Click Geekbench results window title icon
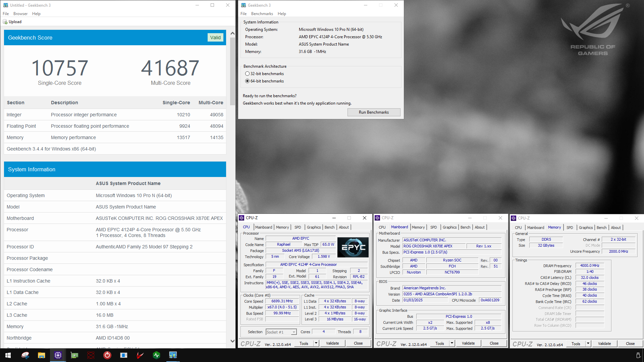This screenshot has height=362, width=644. click(6, 5)
